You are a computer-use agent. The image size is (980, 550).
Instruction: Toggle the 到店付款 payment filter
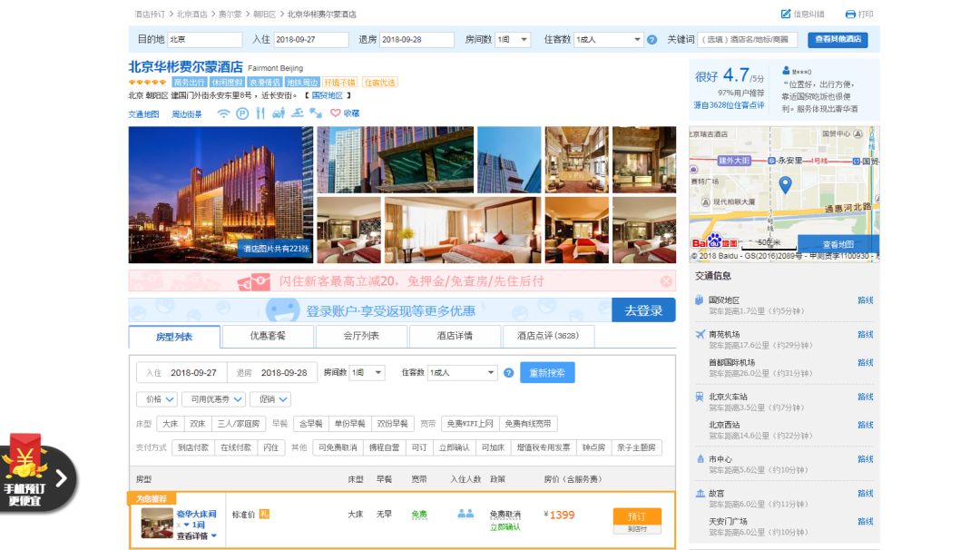coord(193,447)
